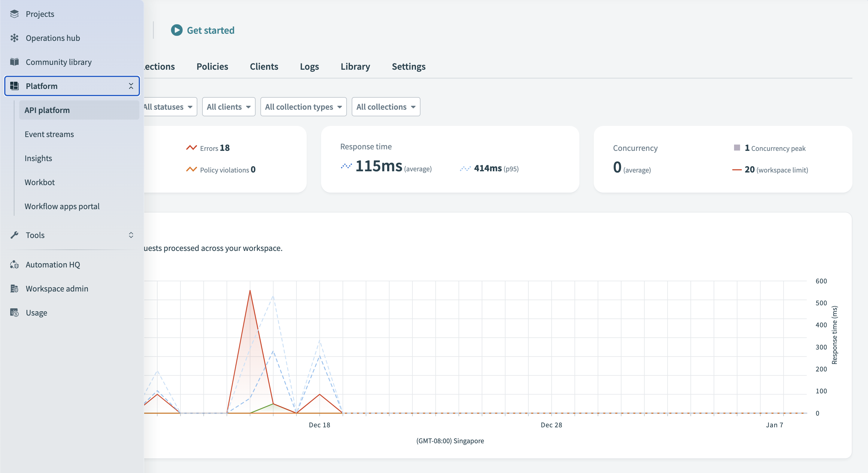The image size is (868, 473).
Task: Click the Usage icon in sidebar
Action: point(14,312)
